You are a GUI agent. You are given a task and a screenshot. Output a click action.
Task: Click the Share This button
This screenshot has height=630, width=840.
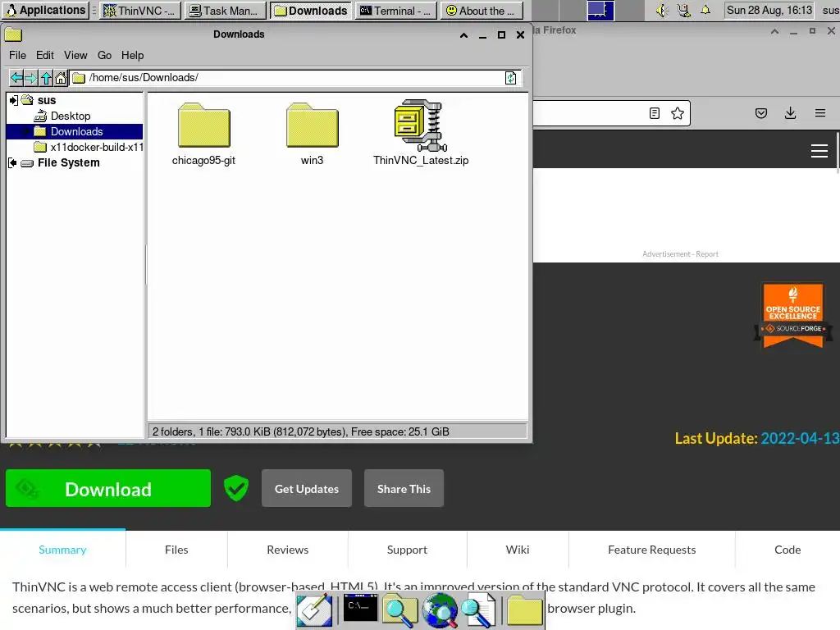(x=404, y=489)
